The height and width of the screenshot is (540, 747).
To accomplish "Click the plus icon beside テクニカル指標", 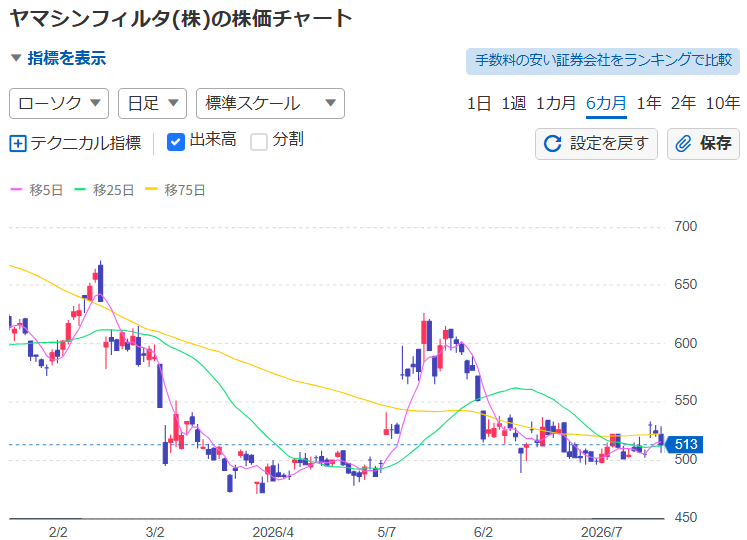I will point(18,143).
